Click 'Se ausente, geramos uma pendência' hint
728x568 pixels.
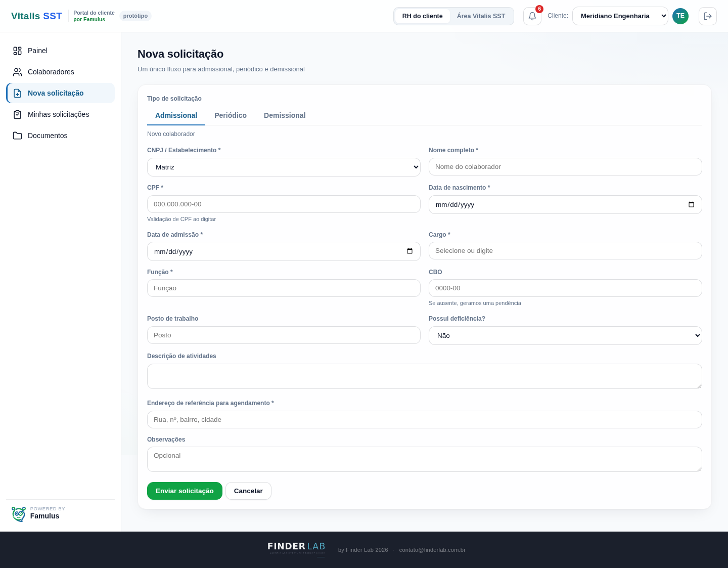point(475,303)
